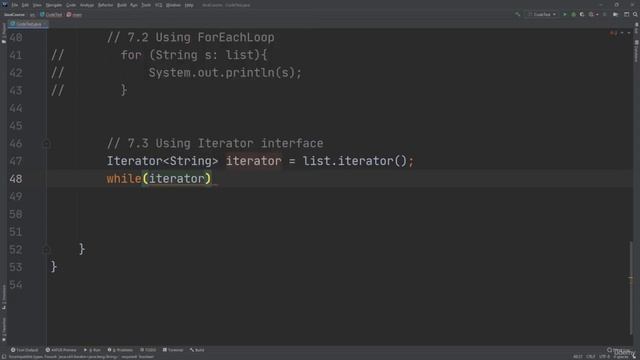Click the Stop icon in toolbar

(604, 14)
